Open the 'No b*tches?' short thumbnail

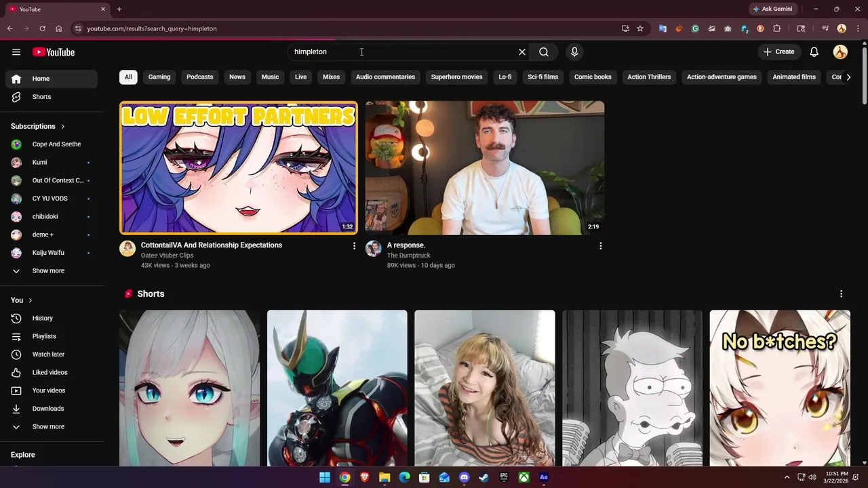[780, 388]
